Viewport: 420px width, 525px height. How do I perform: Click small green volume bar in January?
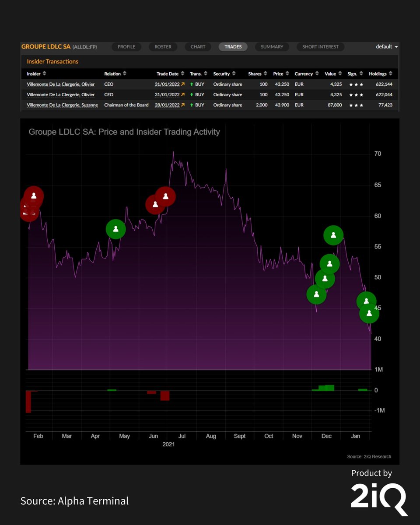tap(363, 389)
